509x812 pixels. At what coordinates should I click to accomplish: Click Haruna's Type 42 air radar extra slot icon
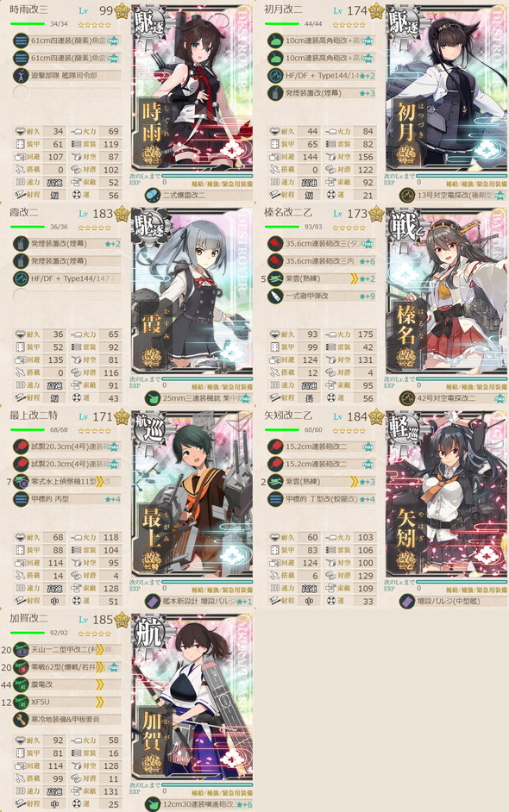pyautogui.click(x=407, y=398)
